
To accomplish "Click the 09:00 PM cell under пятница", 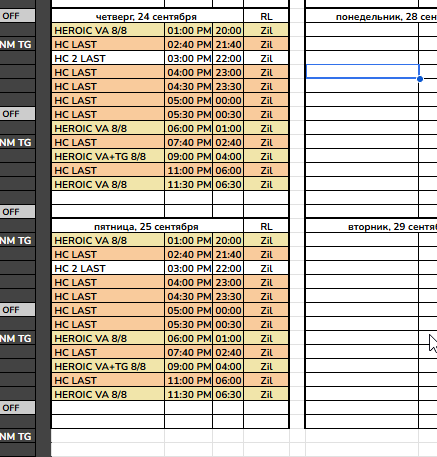I will [x=189, y=366].
